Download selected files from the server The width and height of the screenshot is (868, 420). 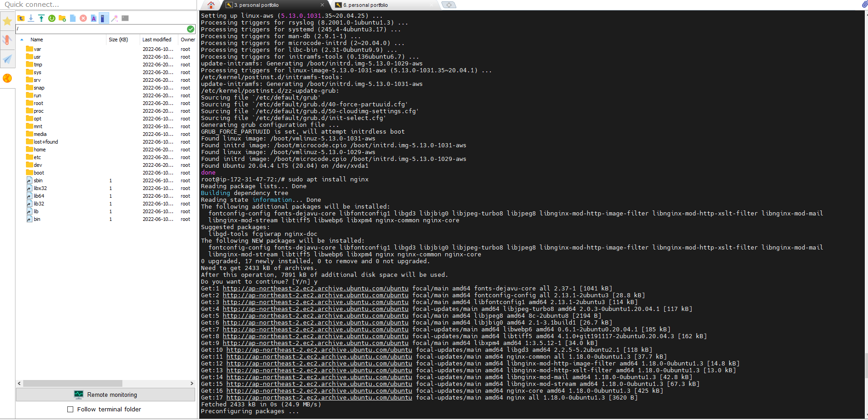point(31,18)
